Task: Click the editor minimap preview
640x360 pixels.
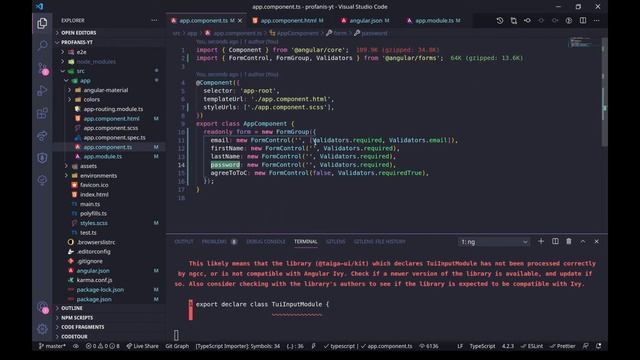Action: coord(580,42)
